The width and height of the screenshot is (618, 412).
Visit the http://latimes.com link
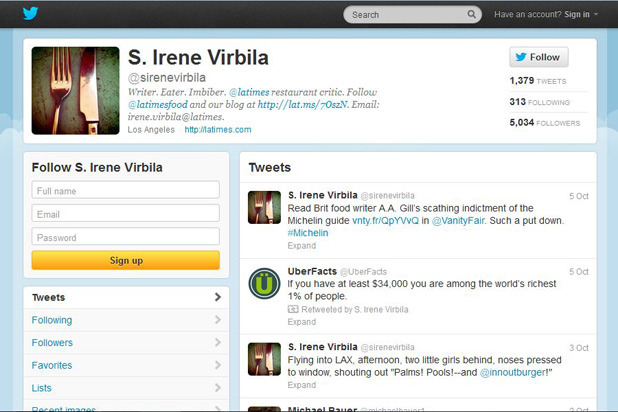coord(218,130)
